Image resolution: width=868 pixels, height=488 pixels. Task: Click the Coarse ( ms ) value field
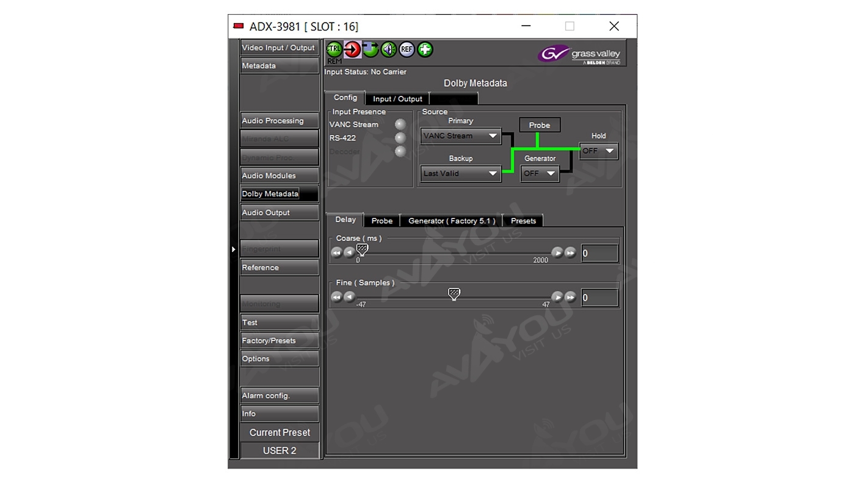(599, 253)
